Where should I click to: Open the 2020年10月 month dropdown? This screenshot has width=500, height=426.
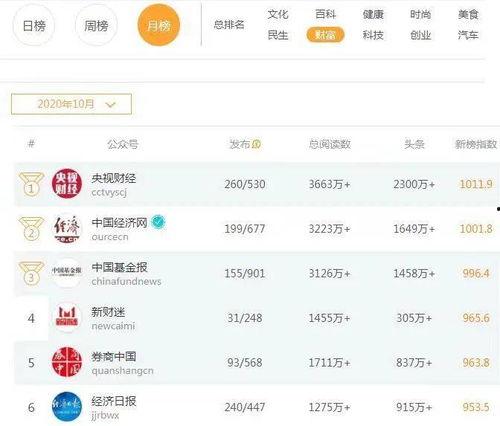click(x=71, y=104)
